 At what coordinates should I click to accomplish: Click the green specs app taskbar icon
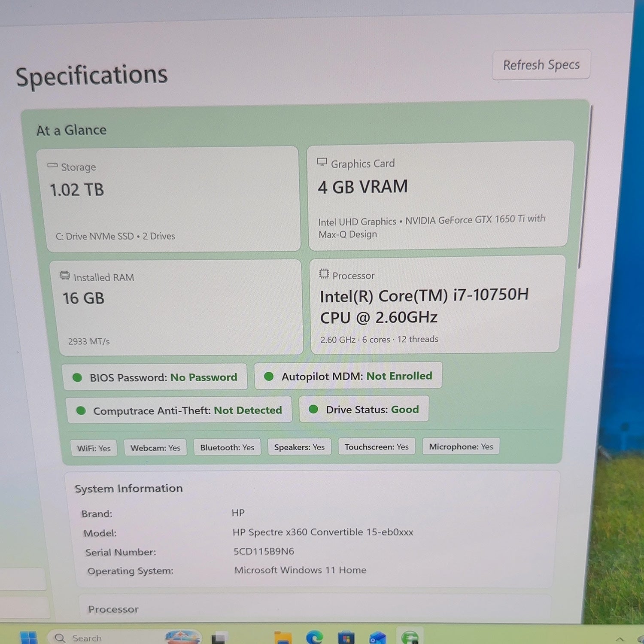[410, 638]
